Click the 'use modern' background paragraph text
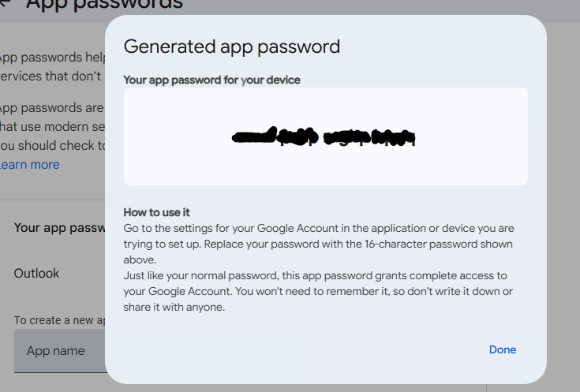 click(51, 126)
